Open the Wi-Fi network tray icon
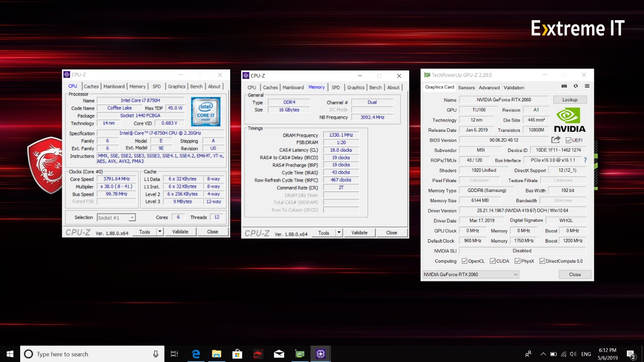Viewport: 644px width, 362px height. (x=564, y=354)
